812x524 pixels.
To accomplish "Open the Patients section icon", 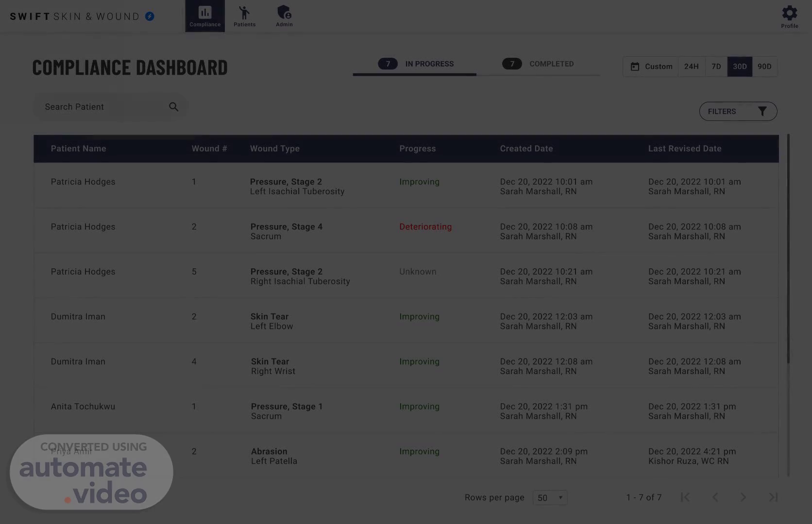I will (x=244, y=13).
